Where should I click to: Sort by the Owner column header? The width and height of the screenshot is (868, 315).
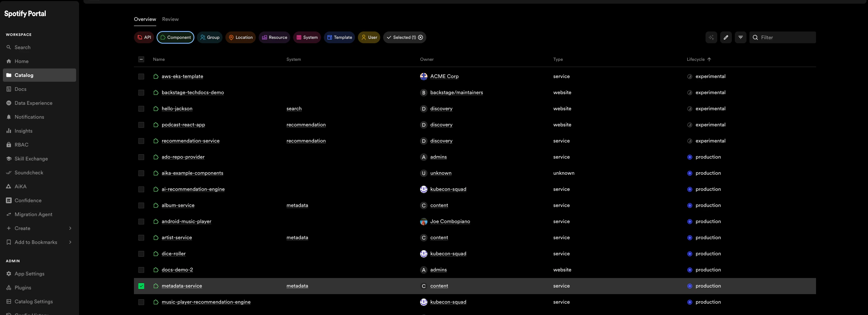coord(427,59)
